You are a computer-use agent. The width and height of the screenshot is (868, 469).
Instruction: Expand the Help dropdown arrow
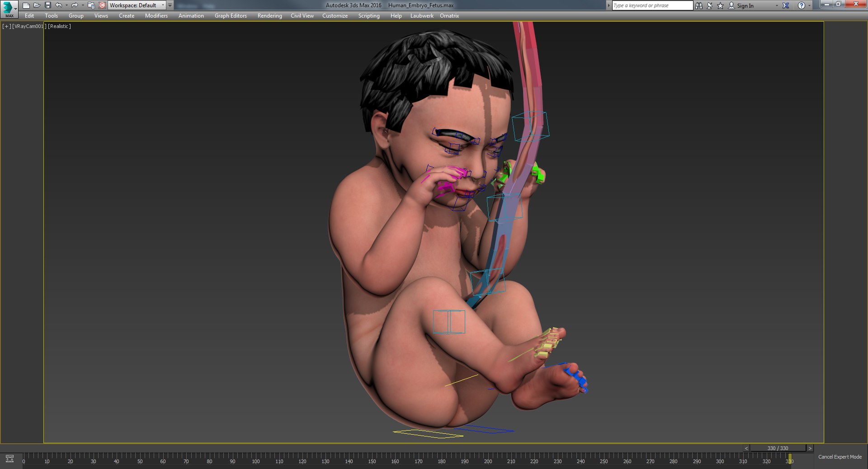pos(809,5)
